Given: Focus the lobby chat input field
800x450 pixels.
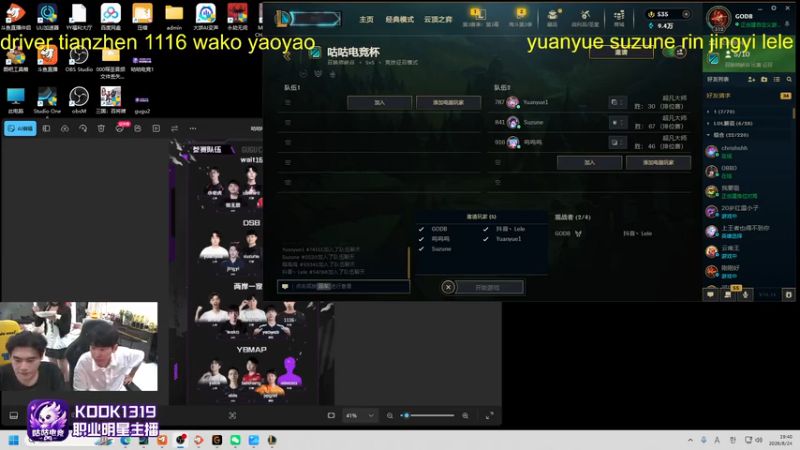Looking at the screenshot, I should 343,286.
